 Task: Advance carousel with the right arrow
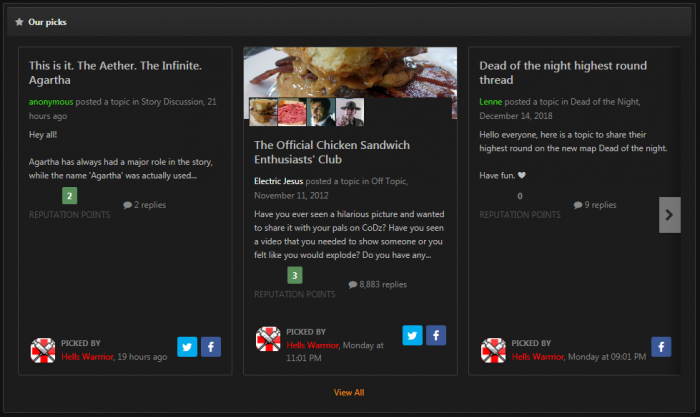pos(670,215)
